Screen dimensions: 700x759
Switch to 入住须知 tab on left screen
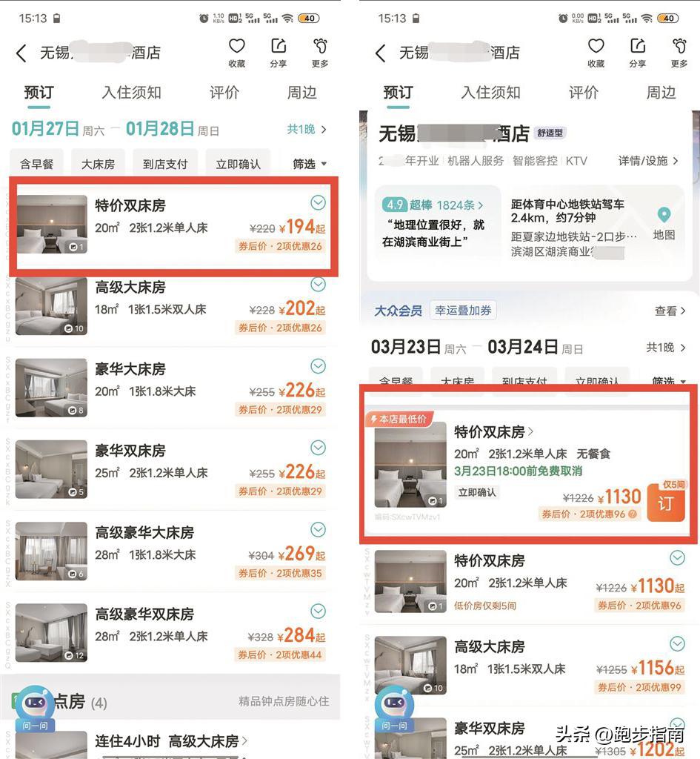pos(131,93)
